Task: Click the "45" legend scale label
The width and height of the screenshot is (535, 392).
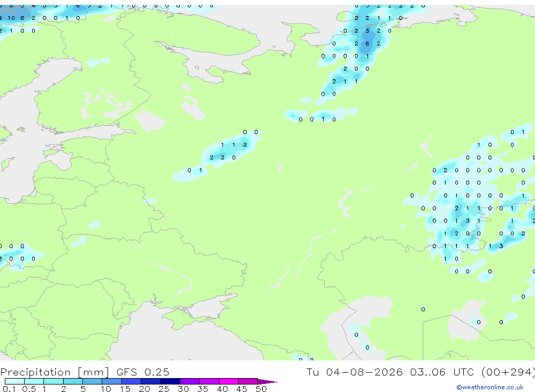Action: coord(242,389)
